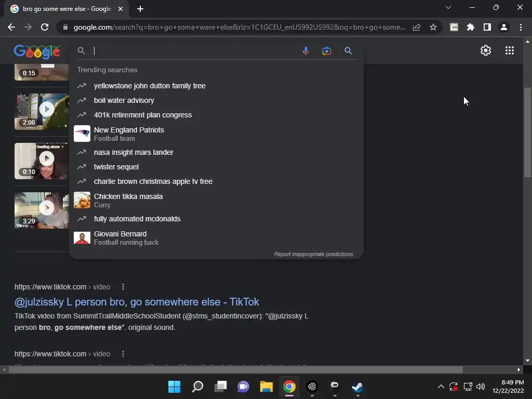The image size is (532, 399).
Task: Select 'fully automated mcdonalds' suggestion
Action: pyautogui.click(x=217, y=219)
